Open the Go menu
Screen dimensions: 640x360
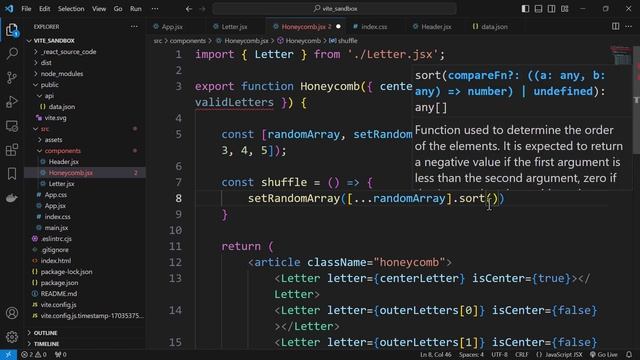coord(118,9)
